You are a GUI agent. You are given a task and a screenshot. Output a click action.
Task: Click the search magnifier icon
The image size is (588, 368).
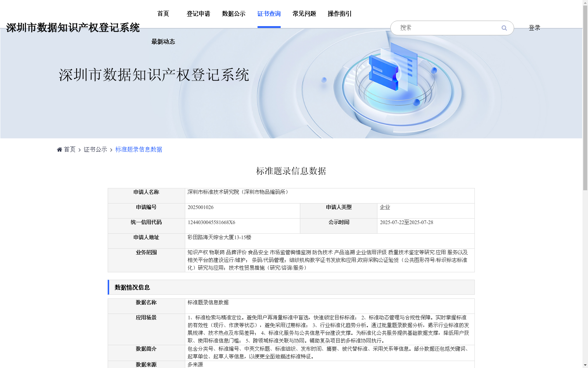[504, 28]
